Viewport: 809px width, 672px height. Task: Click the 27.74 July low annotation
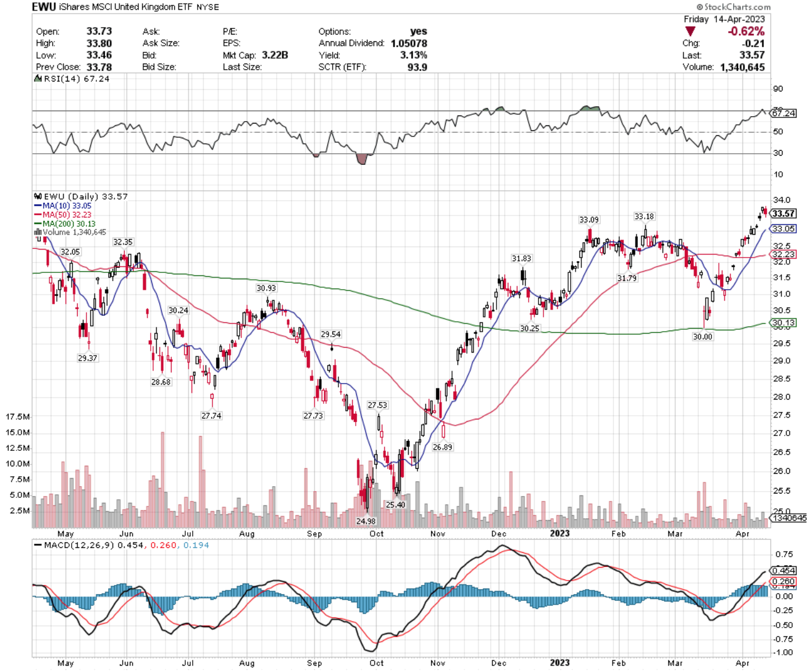pos(211,416)
